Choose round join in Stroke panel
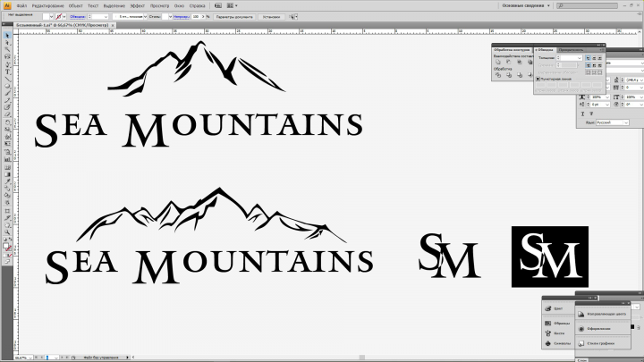Viewport: 644px width, 362px height. click(594, 65)
